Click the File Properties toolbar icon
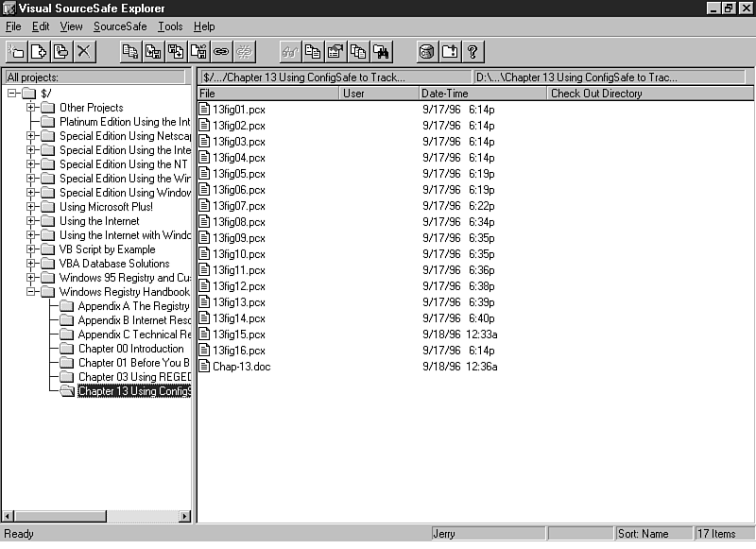 pos(335,52)
